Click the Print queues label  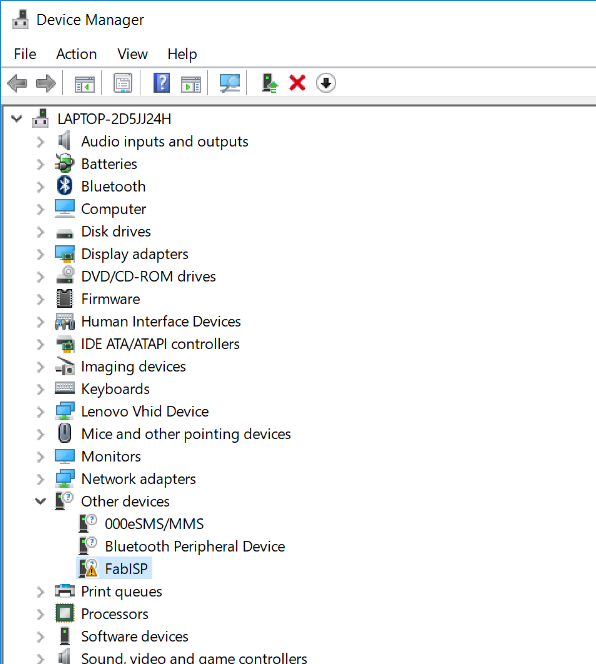coord(122,591)
